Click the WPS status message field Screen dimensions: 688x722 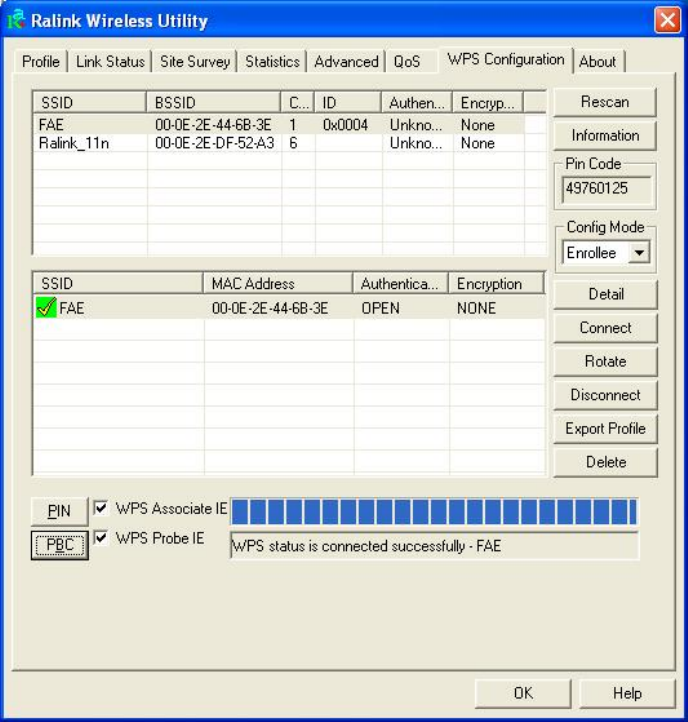[434, 546]
